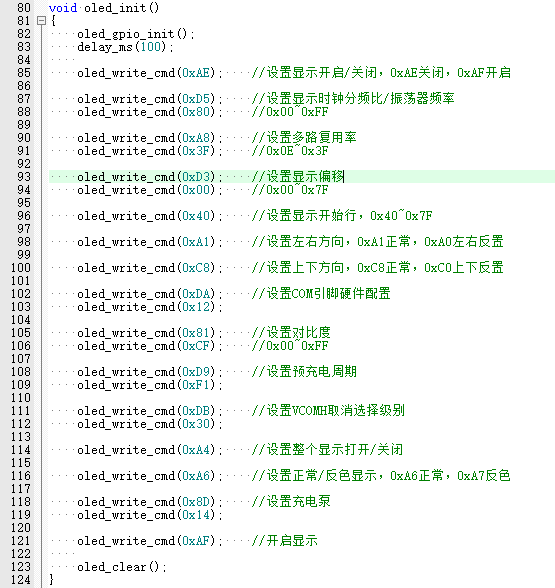Click the value 0x3F on line 91

[196, 151]
